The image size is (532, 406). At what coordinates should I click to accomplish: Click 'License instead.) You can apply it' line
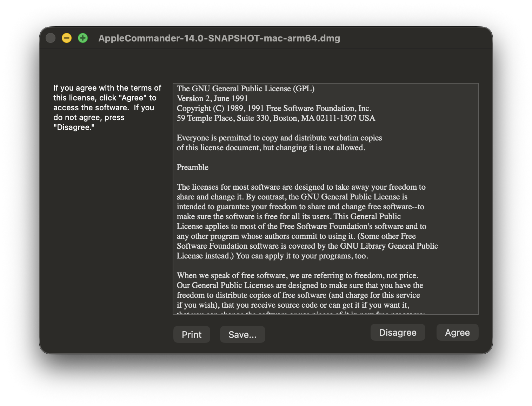[272, 256]
